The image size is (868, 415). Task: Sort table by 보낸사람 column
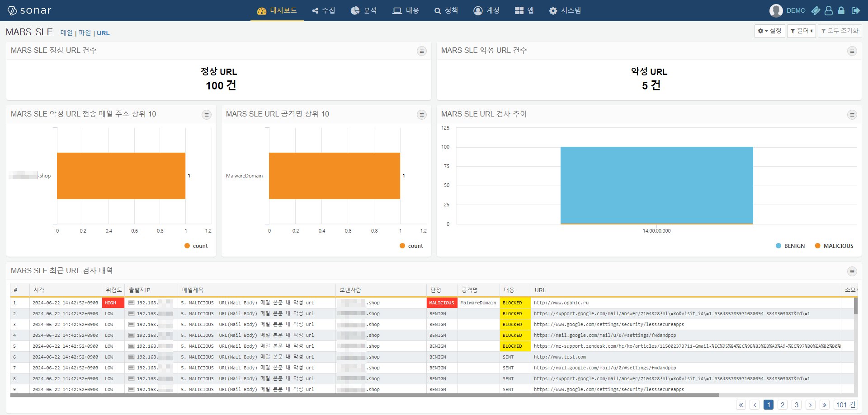(x=381, y=290)
